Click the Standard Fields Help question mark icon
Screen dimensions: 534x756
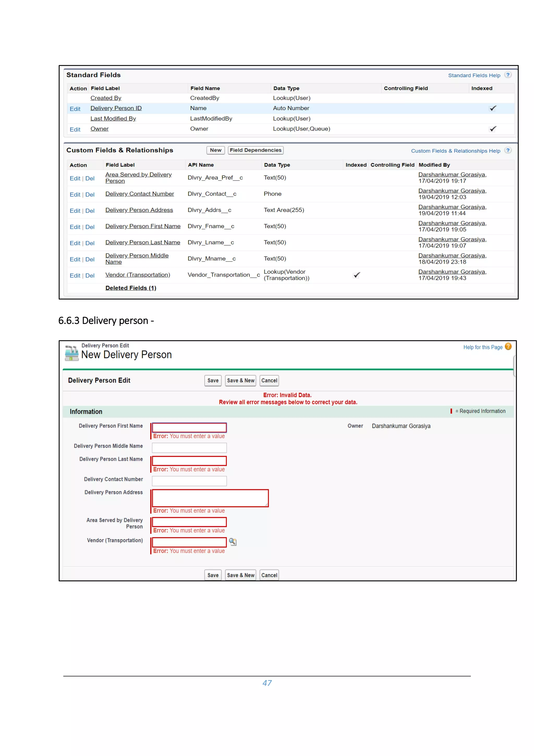tap(508, 75)
